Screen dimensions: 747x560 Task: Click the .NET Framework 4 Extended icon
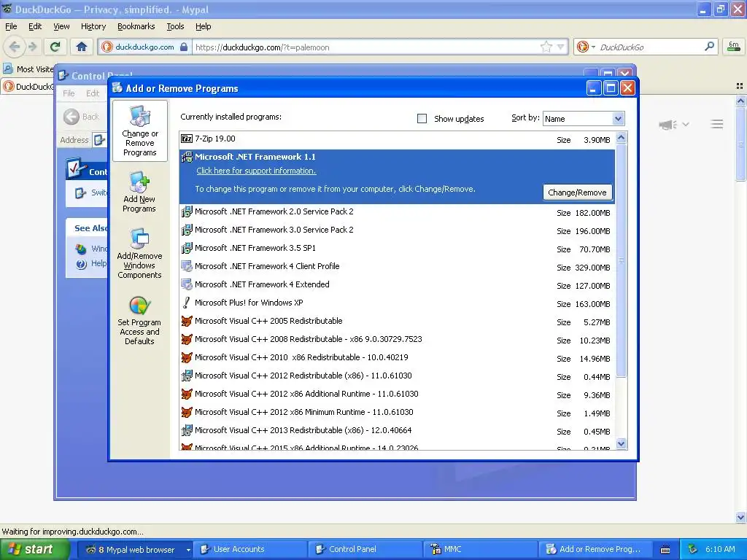coord(187,284)
